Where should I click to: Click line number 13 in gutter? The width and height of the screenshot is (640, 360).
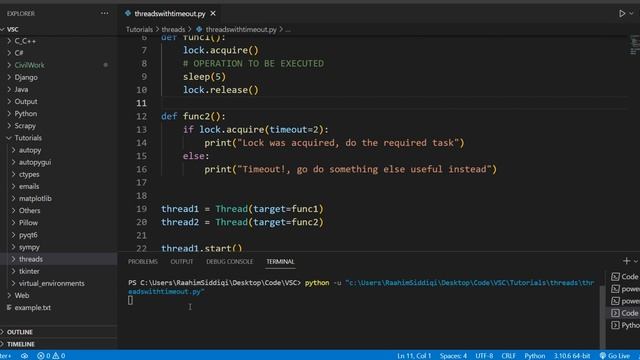[x=141, y=129]
